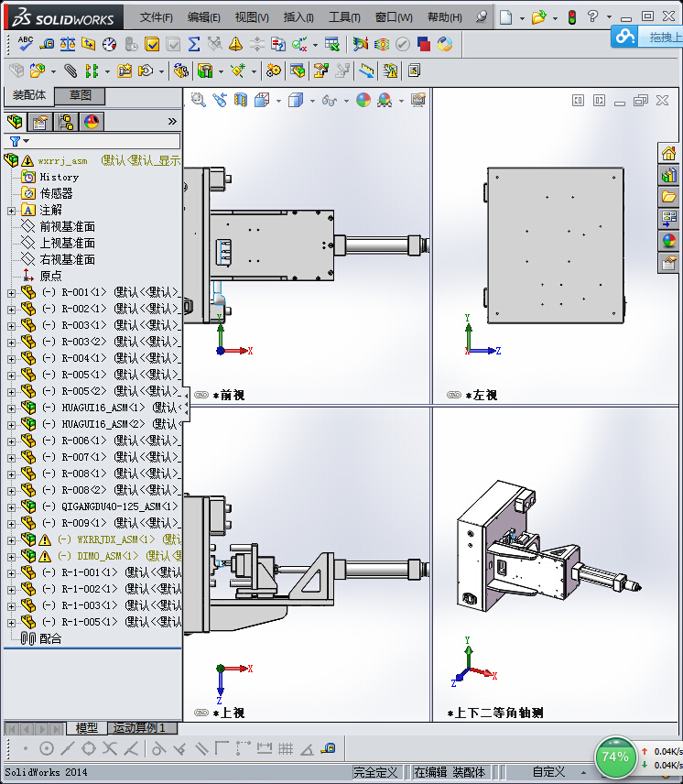This screenshot has height=784, width=683.
Task: Select the Previous View icon
Action: pos(220,101)
